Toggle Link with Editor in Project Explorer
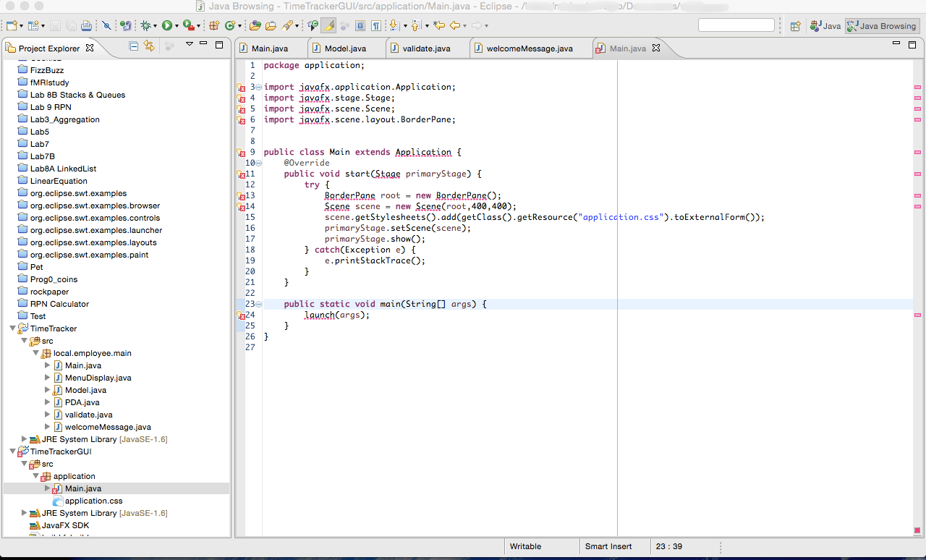This screenshot has width=926, height=560. click(149, 46)
